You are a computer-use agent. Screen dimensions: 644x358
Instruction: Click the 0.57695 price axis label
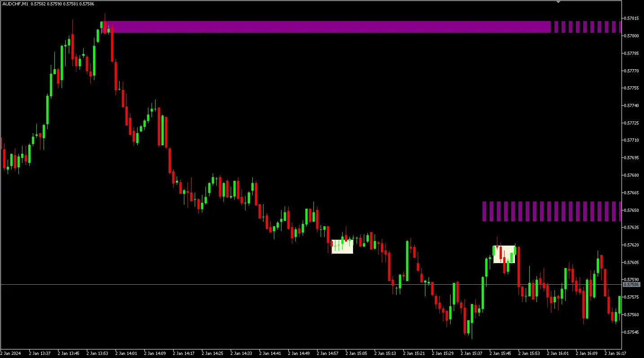(x=631, y=158)
